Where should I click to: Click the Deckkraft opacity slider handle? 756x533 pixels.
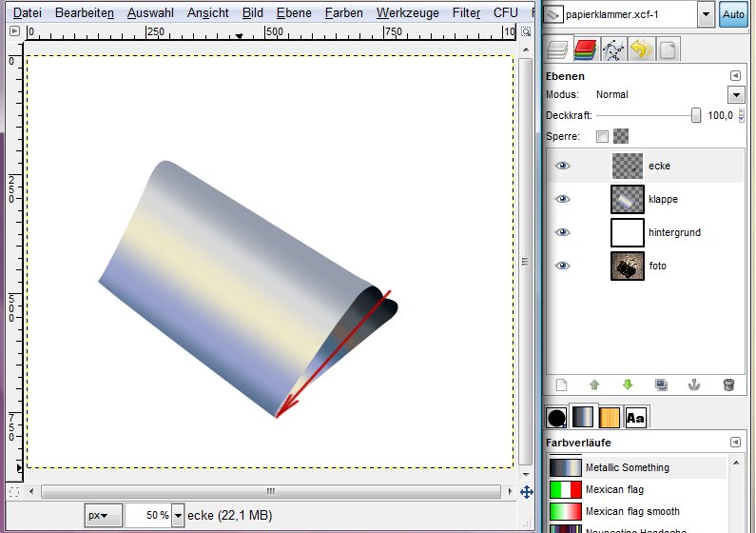[696, 115]
